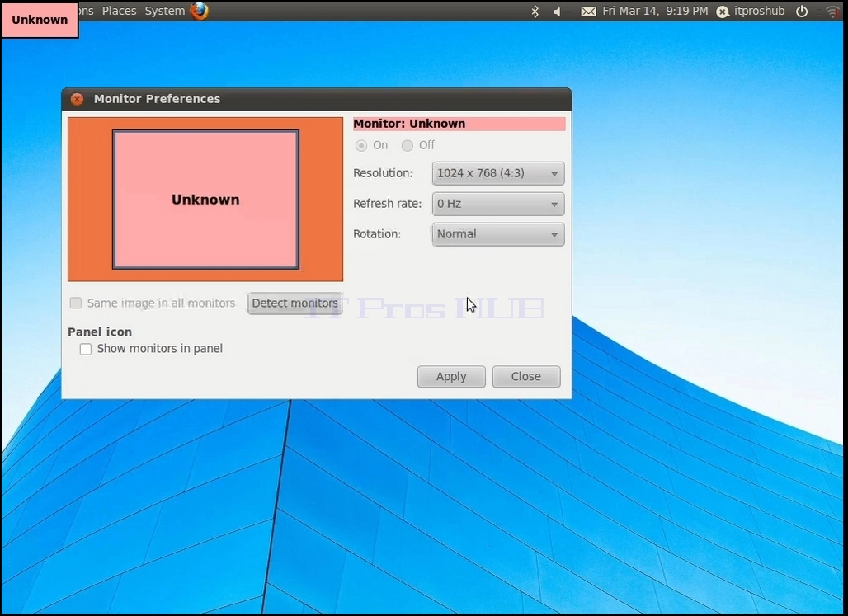Click the power session icon
This screenshot has height=616, width=848.
point(802,12)
